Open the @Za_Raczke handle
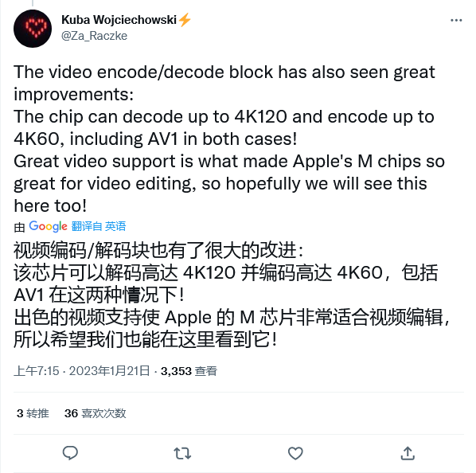 [95, 36]
